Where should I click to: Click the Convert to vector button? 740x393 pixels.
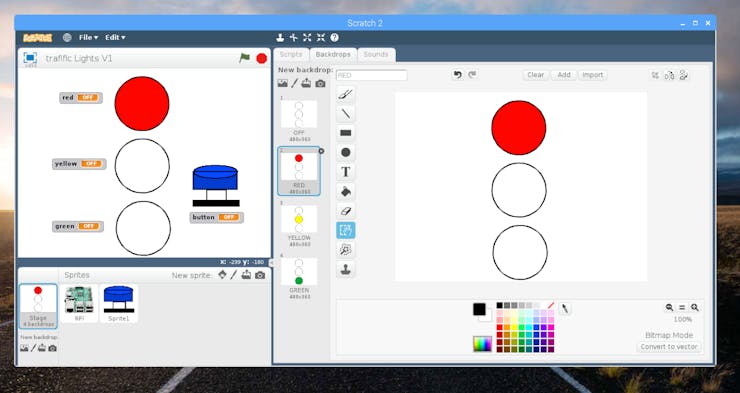tap(669, 347)
